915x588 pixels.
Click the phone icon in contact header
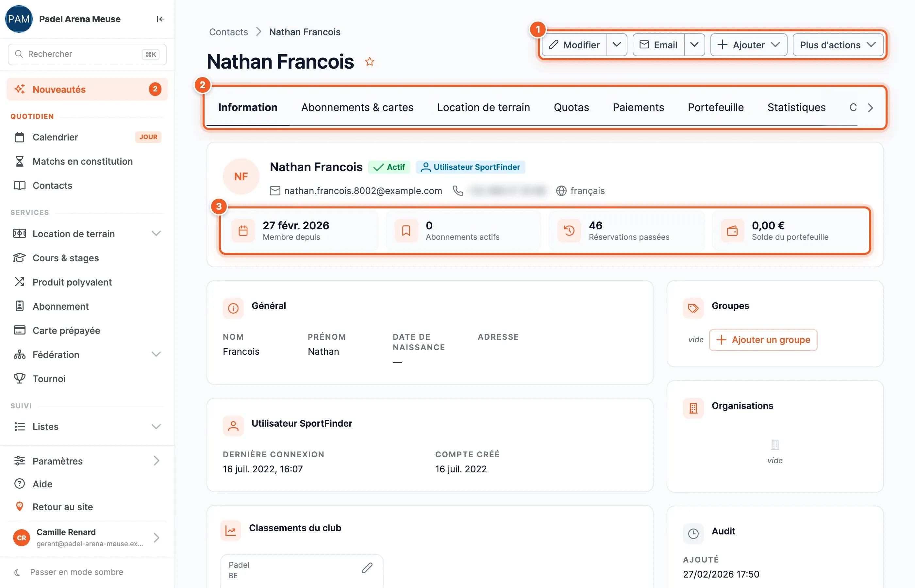pos(457,190)
